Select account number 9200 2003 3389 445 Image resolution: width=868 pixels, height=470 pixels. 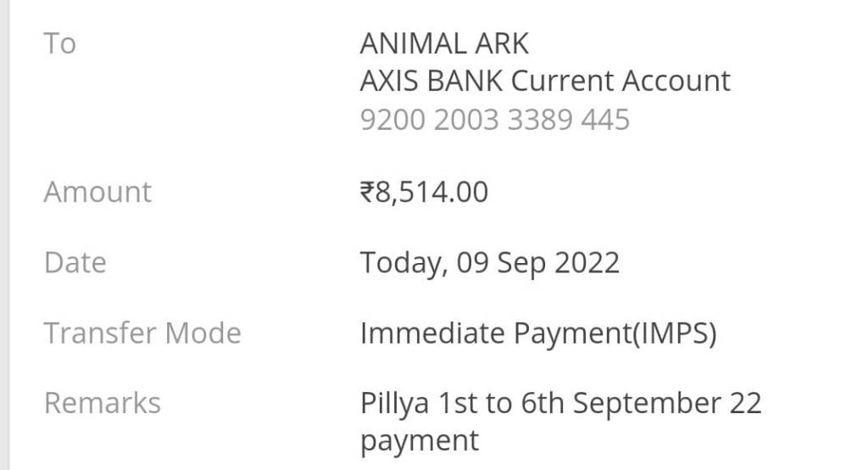(x=495, y=120)
